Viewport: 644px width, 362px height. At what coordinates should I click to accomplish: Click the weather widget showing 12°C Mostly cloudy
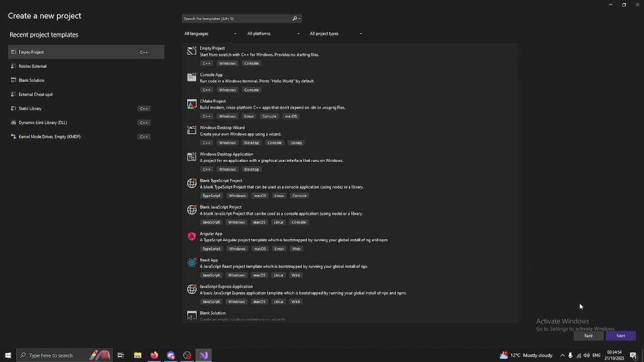click(526, 355)
